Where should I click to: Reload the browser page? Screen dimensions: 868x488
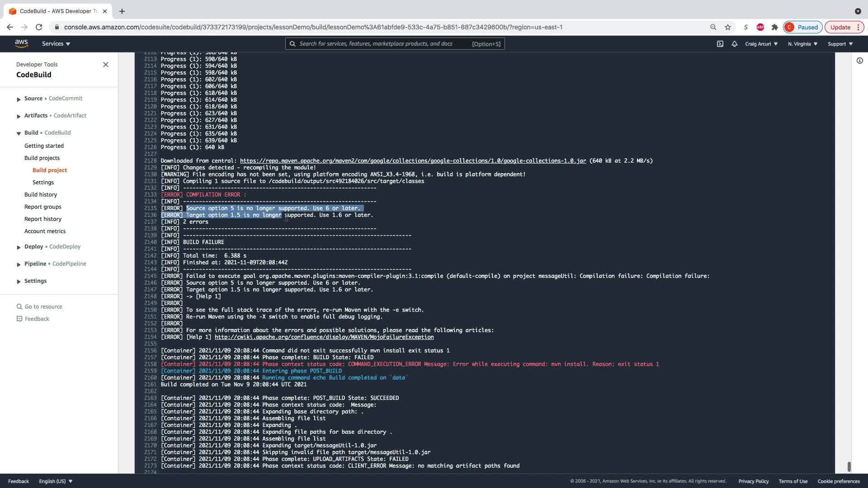click(x=39, y=27)
